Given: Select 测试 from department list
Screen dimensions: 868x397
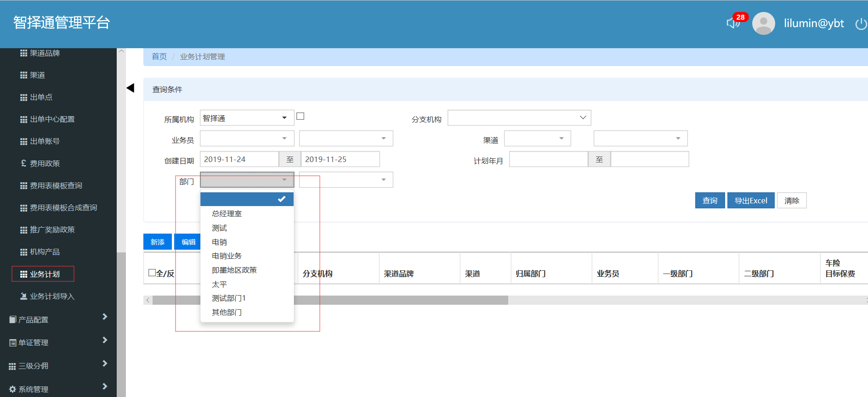Looking at the screenshot, I should point(247,228).
